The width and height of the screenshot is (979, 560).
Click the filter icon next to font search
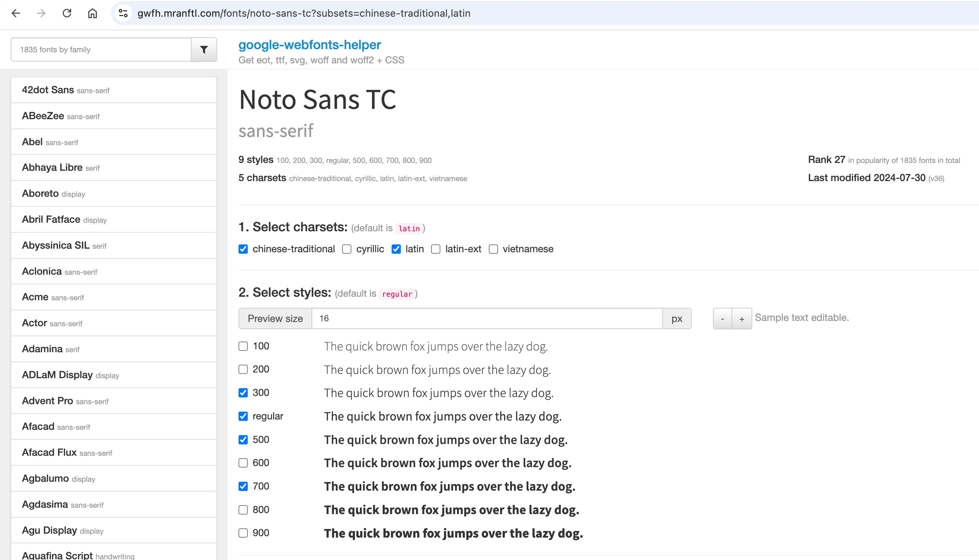point(204,49)
